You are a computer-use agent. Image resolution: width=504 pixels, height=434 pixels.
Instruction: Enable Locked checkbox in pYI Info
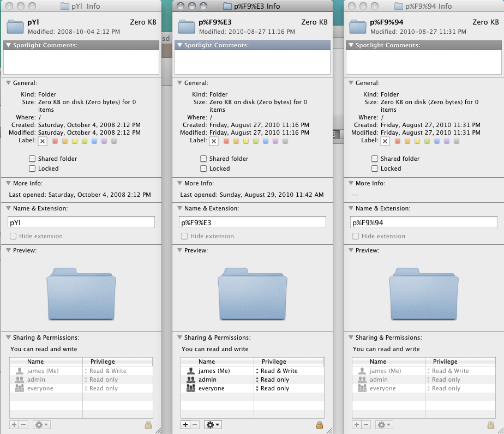coord(32,168)
